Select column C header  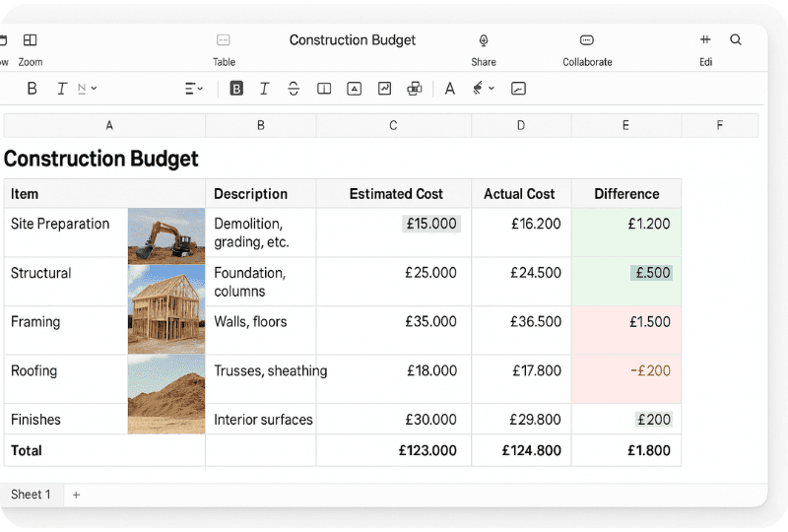click(x=393, y=125)
